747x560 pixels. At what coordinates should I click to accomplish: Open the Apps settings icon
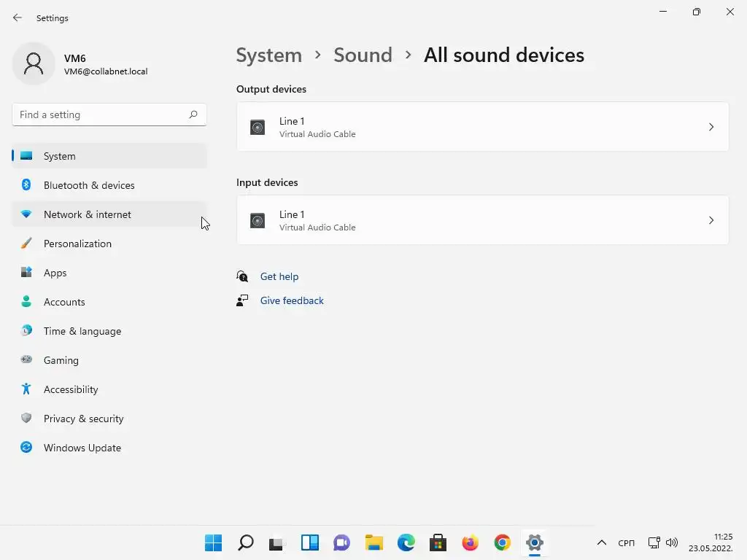[26, 273]
